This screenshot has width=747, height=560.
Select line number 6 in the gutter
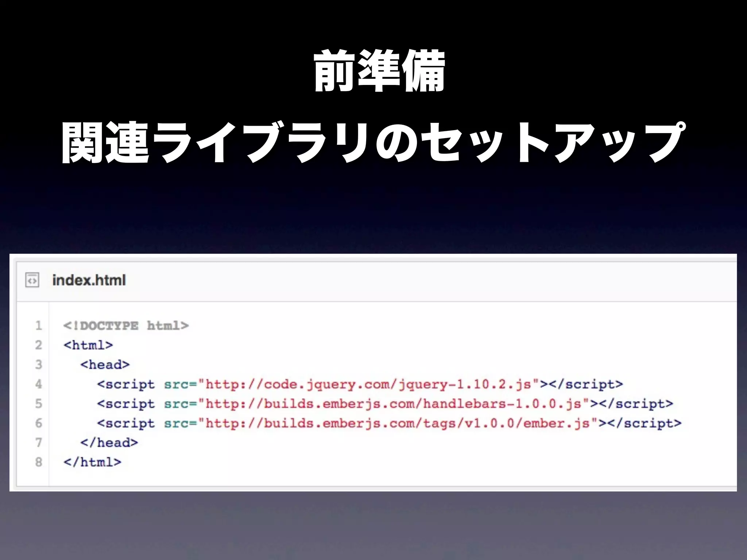[x=39, y=423]
